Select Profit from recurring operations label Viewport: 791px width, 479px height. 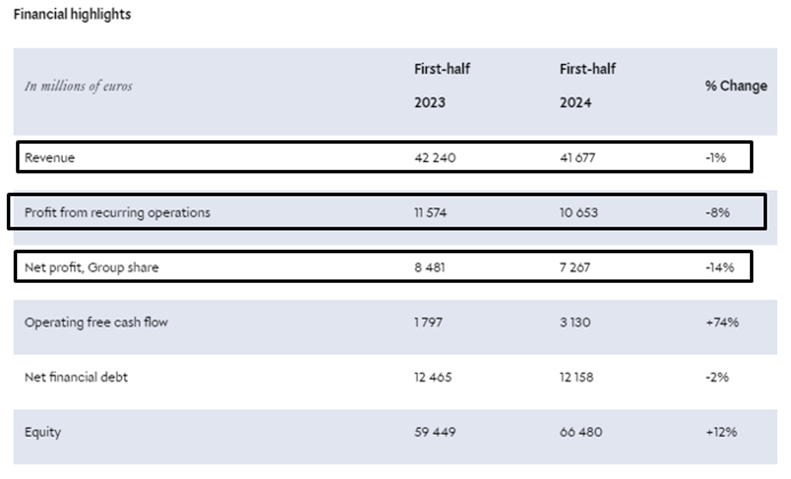click(x=118, y=213)
